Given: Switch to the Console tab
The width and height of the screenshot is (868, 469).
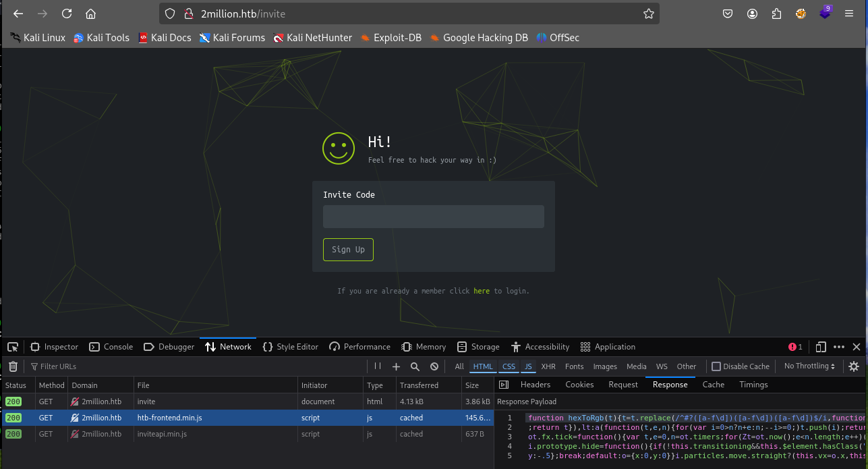Looking at the screenshot, I should click(111, 347).
